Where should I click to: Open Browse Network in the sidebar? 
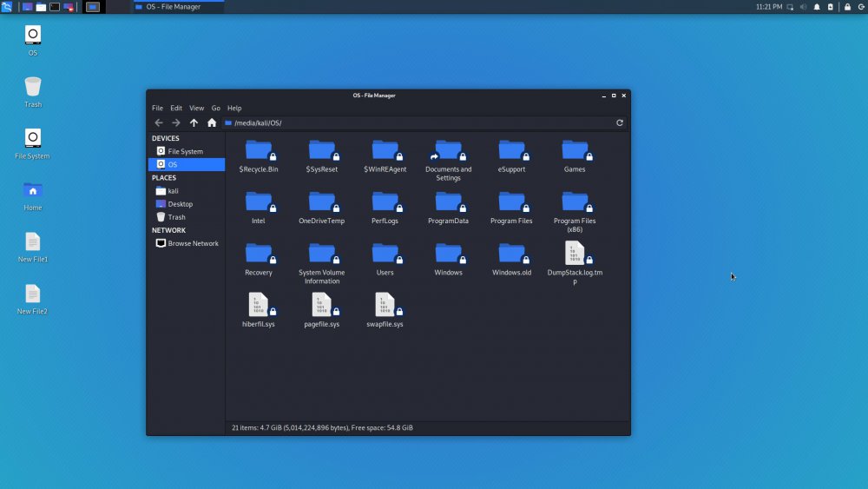coord(193,243)
